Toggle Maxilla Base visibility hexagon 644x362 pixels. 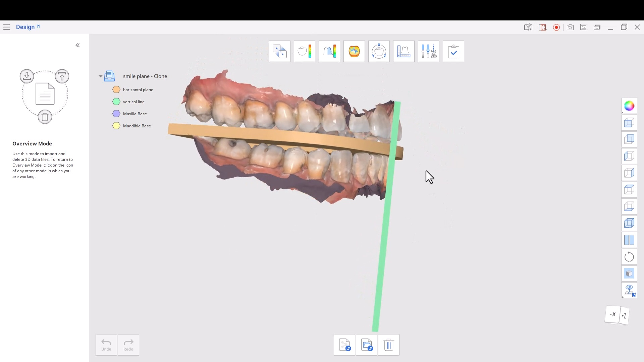pos(116,114)
